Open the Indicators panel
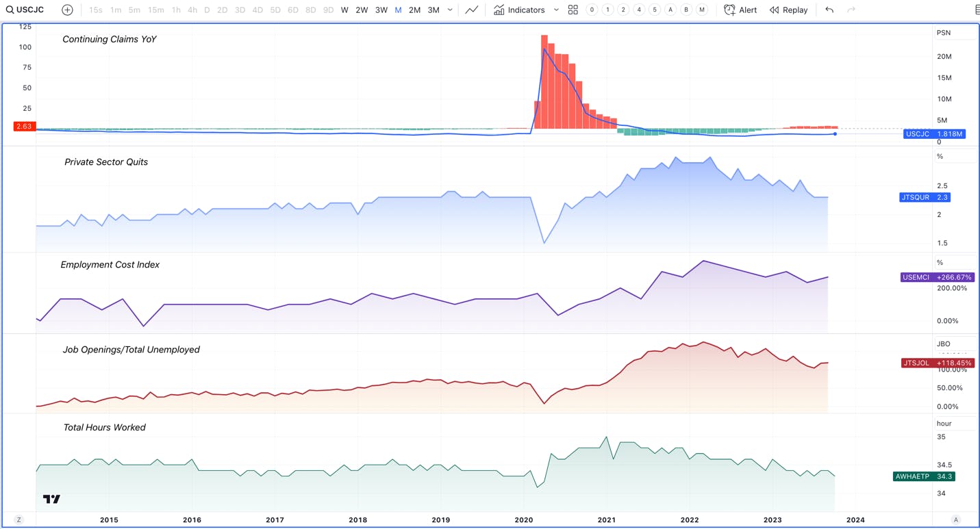980x529 pixels. pos(520,10)
